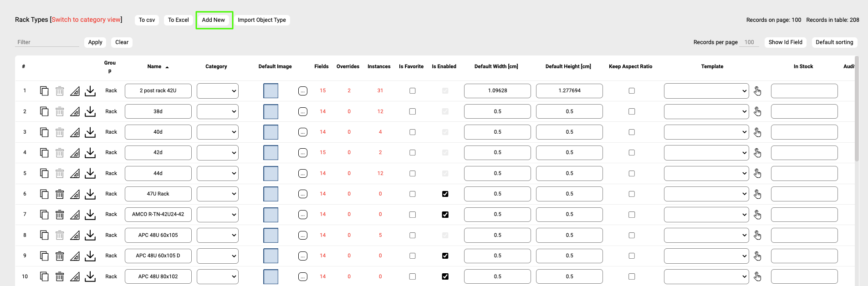The height and width of the screenshot is (286, 868).
Task: Click the download arrow icon for 44d row
Action: [x=90, y=173]
